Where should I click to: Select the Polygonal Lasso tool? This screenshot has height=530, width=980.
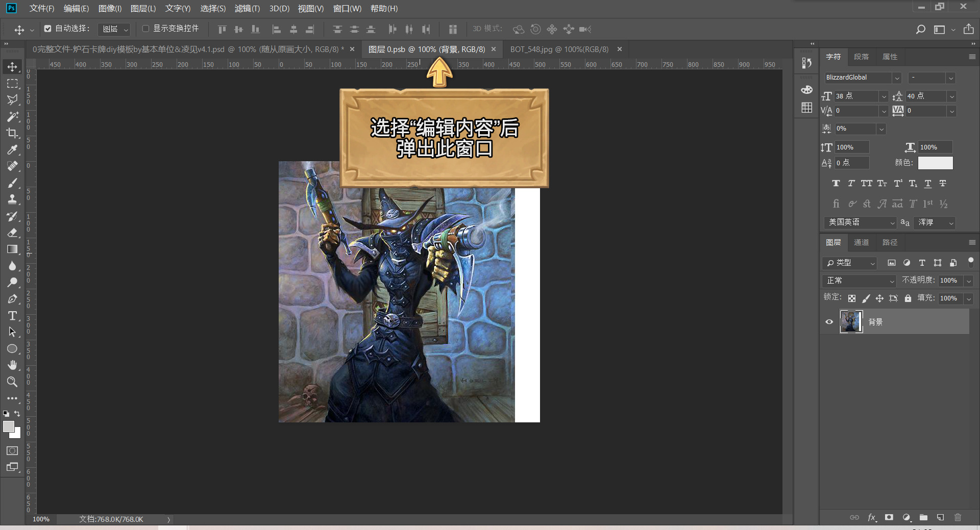(x=12, y=100)
